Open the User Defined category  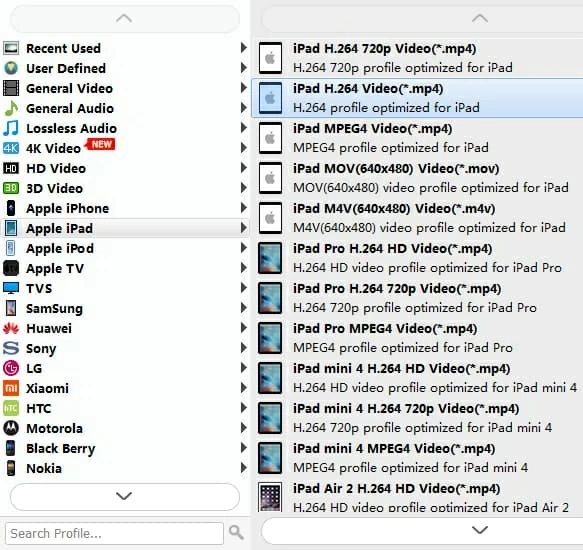[125, 68]
